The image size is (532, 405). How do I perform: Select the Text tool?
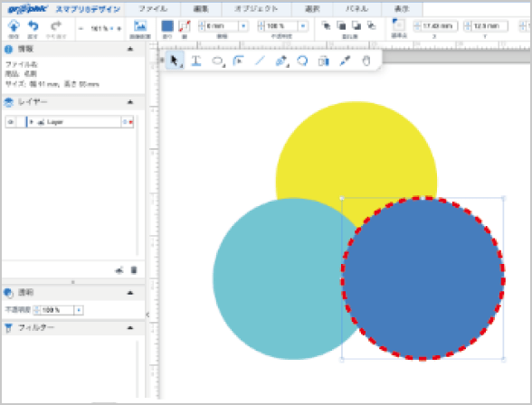pos(195,61)
